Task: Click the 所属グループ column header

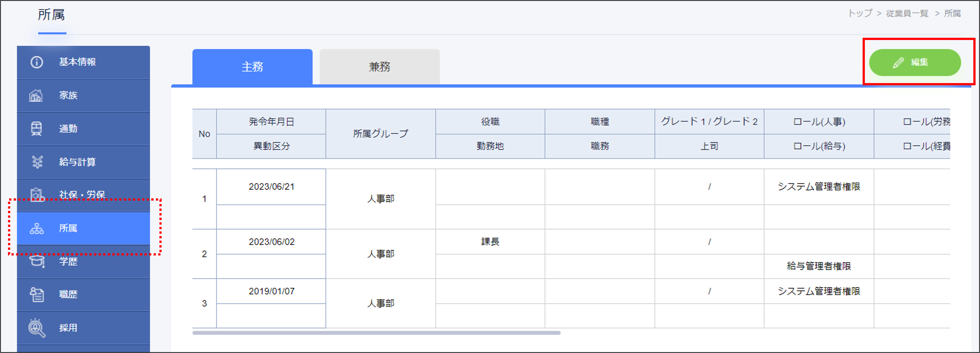Action: pos(380,134)
